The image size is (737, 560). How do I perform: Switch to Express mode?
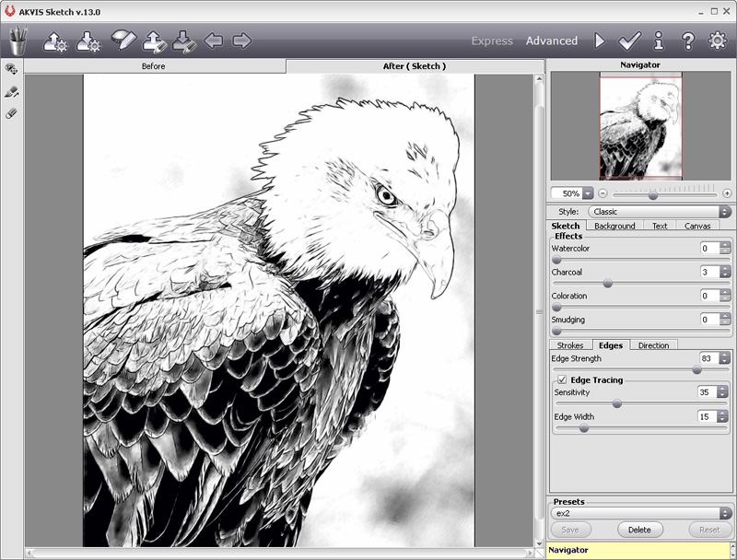click(x=492, y=41)
